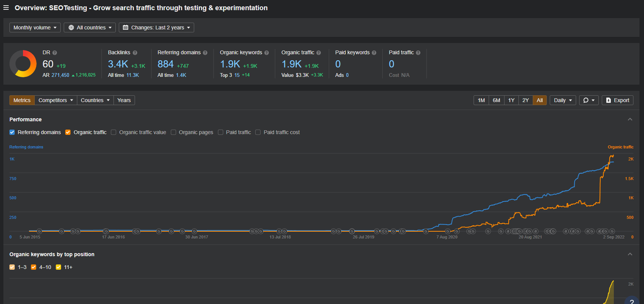Click the Paid keywords help icon
Screen dimensions: 644x304
pyautogui.click(x=374, y=53)
